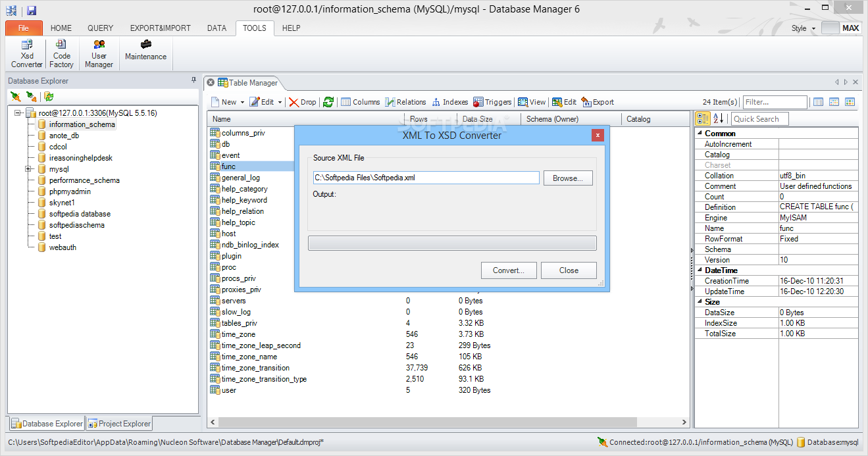Viewport: 868px width, 456px height.
Task: Open table Relations
Action: coord(405,102)
